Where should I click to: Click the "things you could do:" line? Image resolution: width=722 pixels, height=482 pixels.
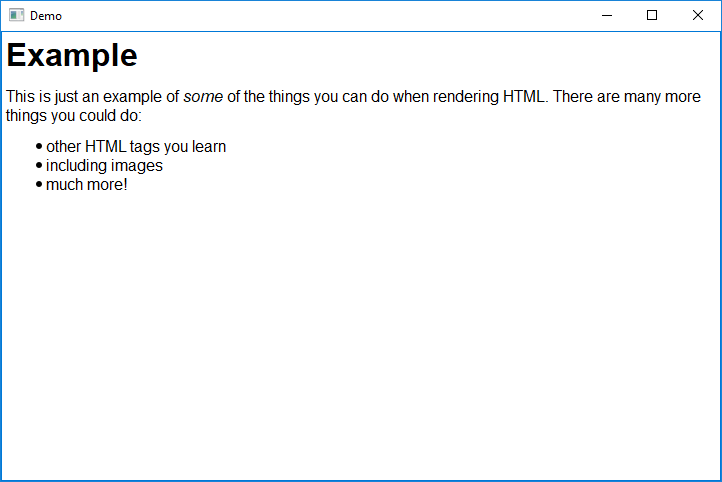coord(75,115)
